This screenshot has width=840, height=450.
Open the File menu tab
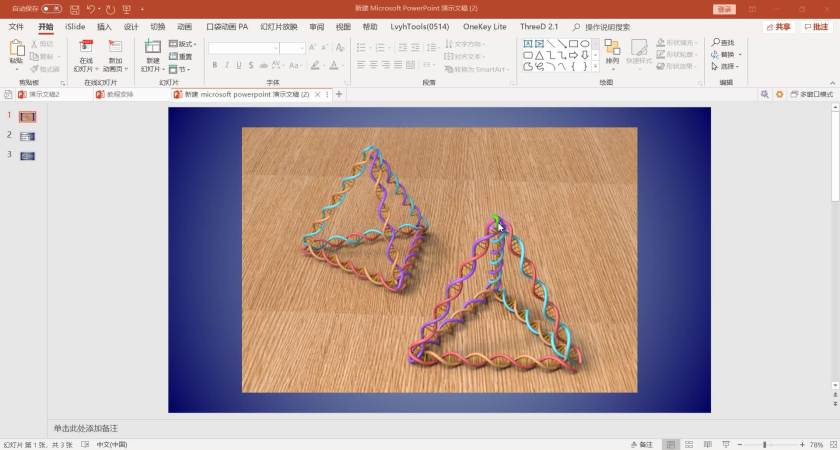tap(16, 27)
